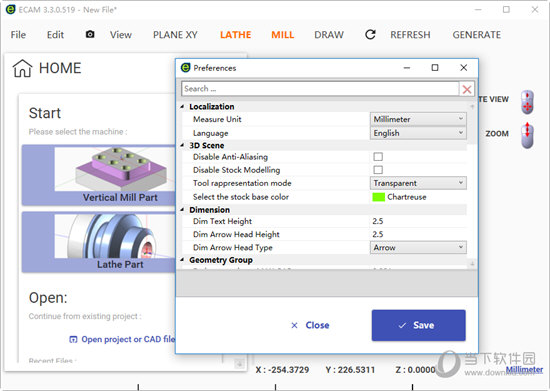Open the LATHE menu
This screenshot has width=550, height=391.
[x=236, y=35]
